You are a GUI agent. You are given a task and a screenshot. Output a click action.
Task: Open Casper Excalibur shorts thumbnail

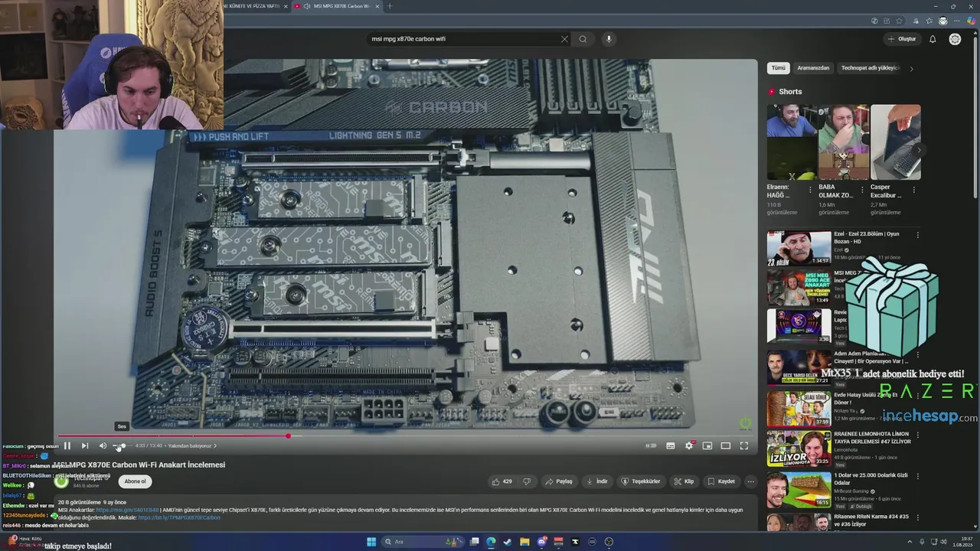click(x=895, y=142)
